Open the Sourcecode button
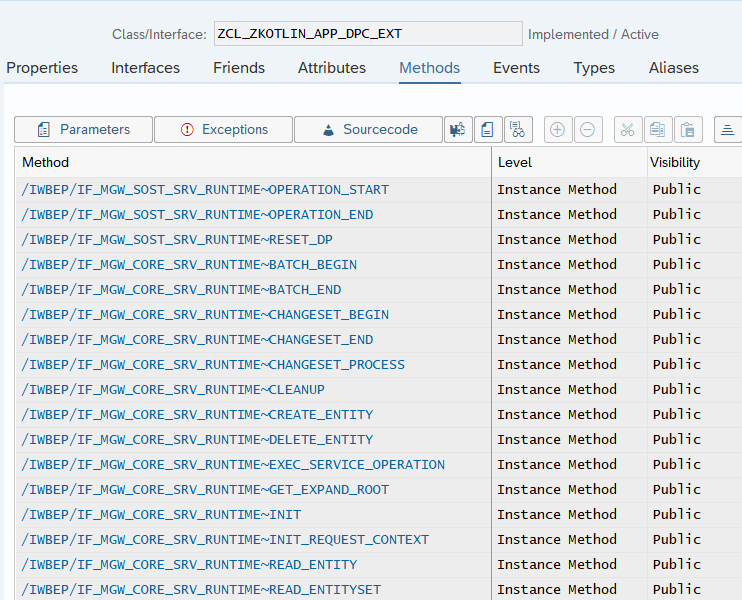 click(368, 130)
